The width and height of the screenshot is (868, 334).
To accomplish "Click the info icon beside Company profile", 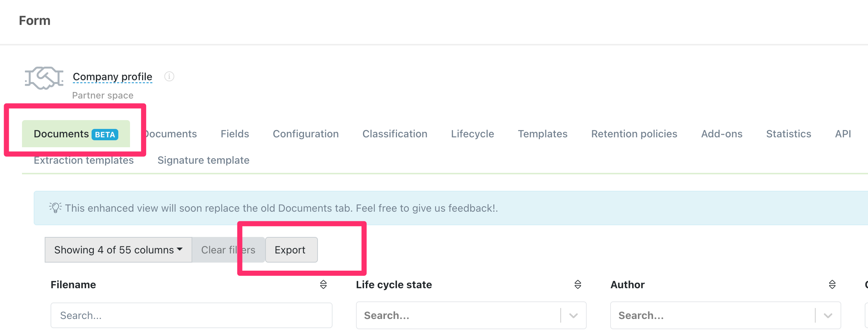I will click(169, 77).
